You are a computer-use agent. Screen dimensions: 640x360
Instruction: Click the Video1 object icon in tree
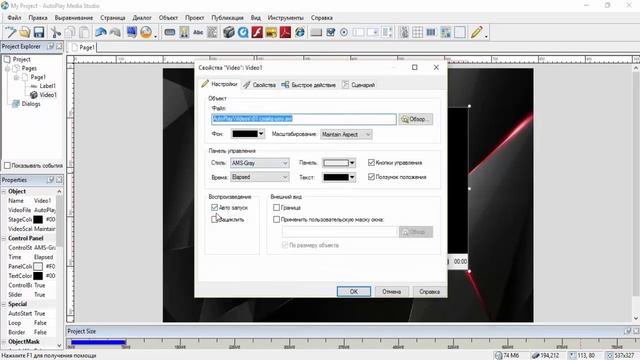pos(34,95)
